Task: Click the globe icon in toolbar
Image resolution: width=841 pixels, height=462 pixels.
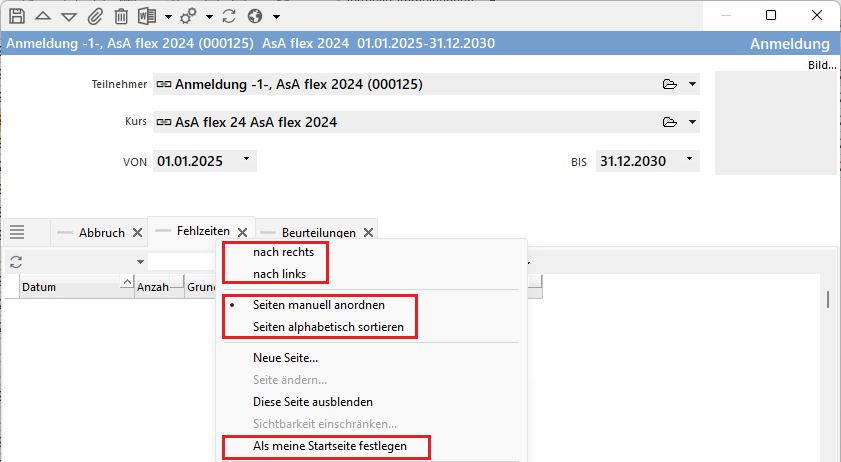Action: pos(254,16)
